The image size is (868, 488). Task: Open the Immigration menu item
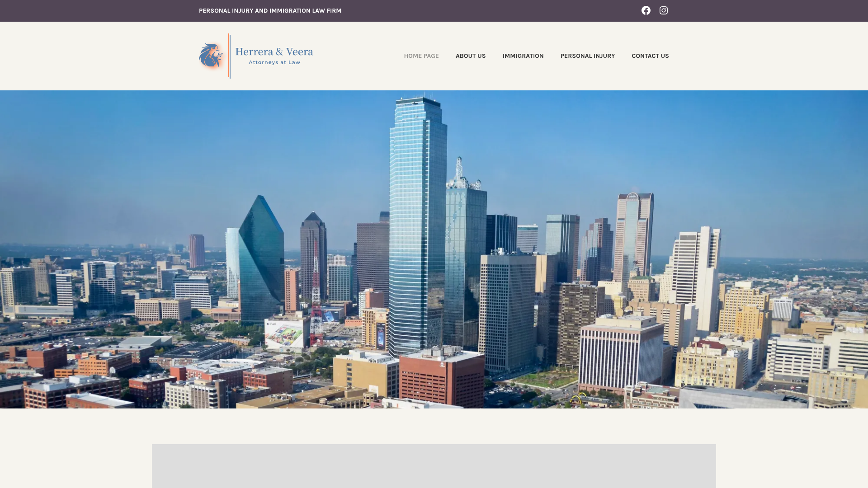[523, 56]
